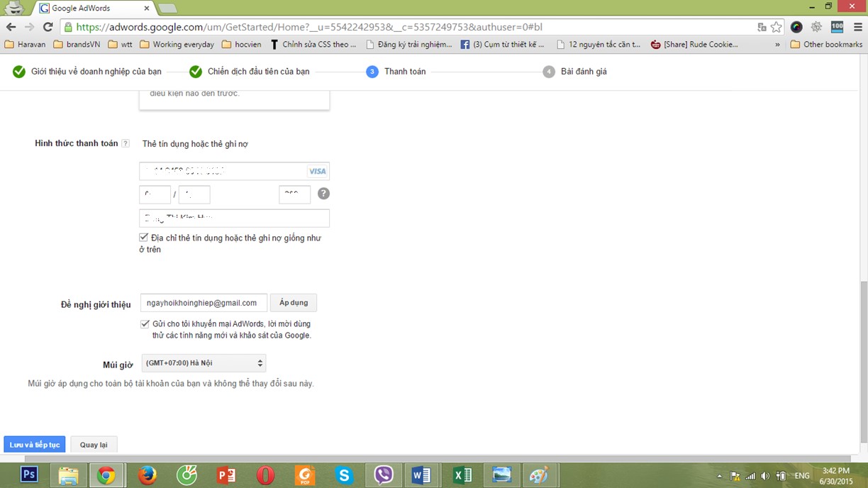Viewport: 868px width, 488px height.
Task: Click the promo code email input field
Action: tap(204, 303)
